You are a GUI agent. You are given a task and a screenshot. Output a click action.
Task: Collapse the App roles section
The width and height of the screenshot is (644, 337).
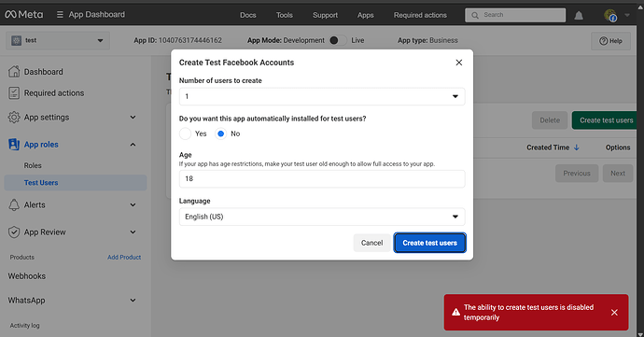(133, 145)
